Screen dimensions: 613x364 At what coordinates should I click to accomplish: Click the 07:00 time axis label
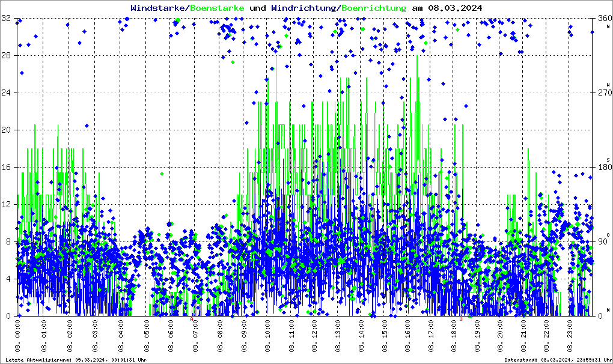[195, 336]
